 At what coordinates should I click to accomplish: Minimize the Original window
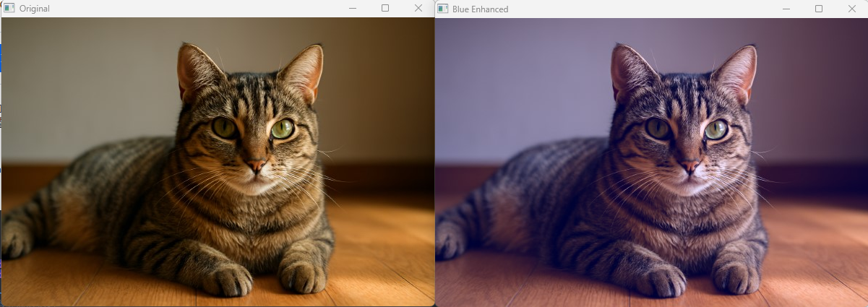352,8
